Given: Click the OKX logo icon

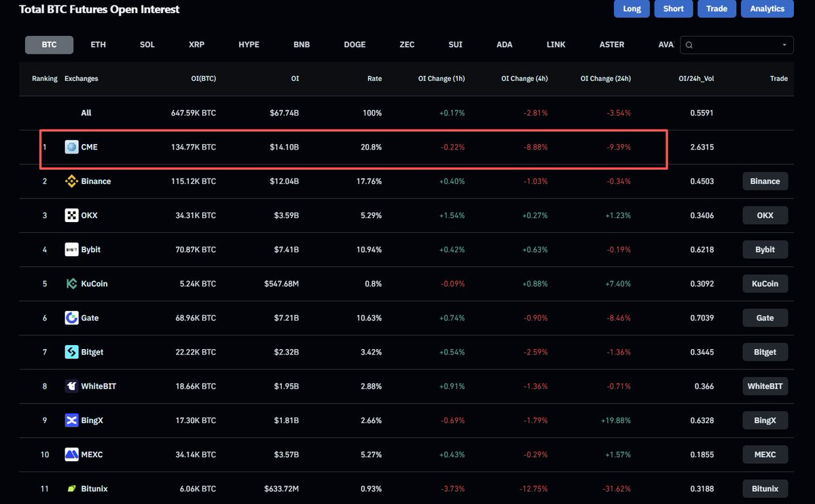Looking at the screenshot, I should pyautogui.click(x=71, y=215).
